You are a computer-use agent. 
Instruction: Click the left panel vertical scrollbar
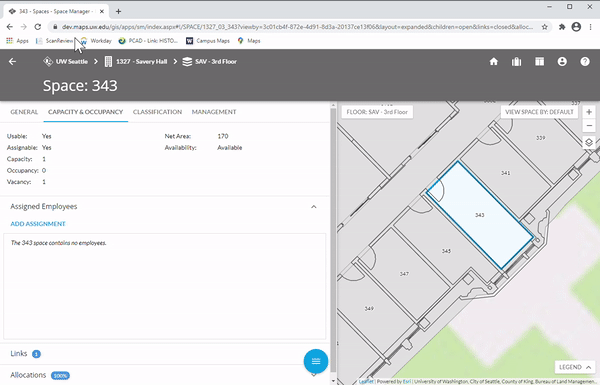click(x=333, y=241)
